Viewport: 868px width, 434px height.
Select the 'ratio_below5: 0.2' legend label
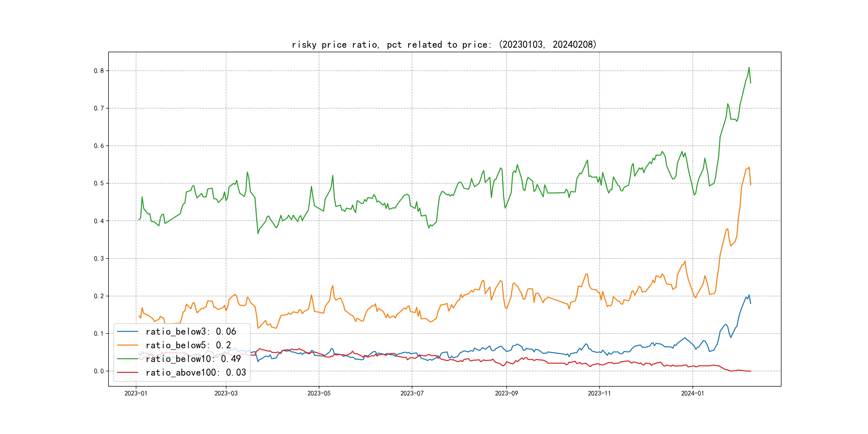188,345
